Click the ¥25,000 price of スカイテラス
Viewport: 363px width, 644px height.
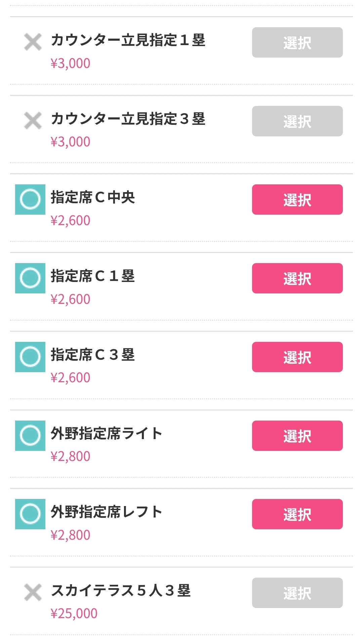(x=74, y=614)
